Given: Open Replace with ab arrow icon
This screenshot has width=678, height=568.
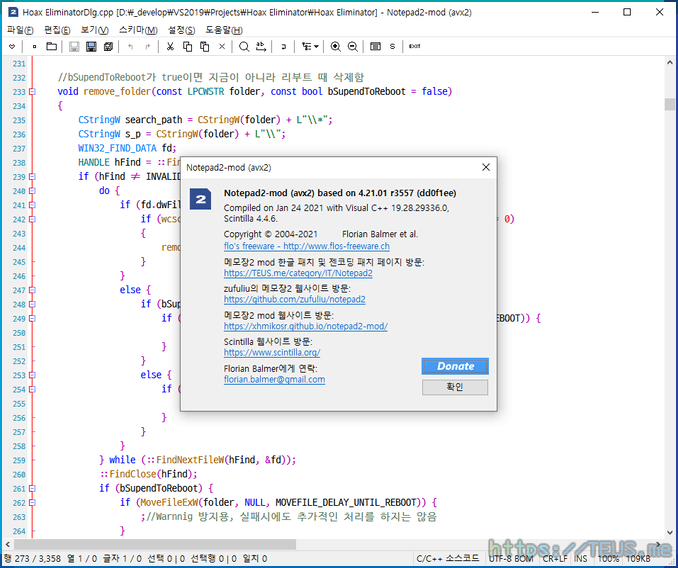Looking at the screenshot, I should tap(261, 46).
